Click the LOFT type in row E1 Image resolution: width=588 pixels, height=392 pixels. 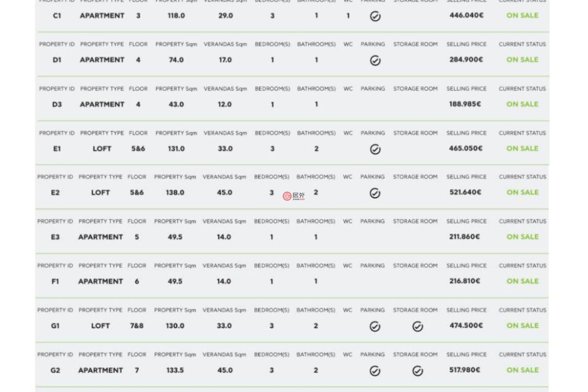102,149
